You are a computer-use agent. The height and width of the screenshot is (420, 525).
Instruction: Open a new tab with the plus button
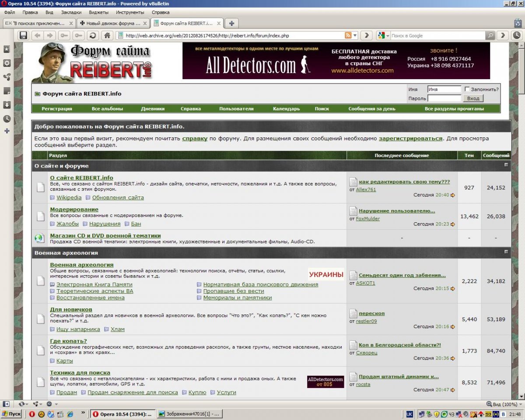pyautogui.click(x=232, y=23)
